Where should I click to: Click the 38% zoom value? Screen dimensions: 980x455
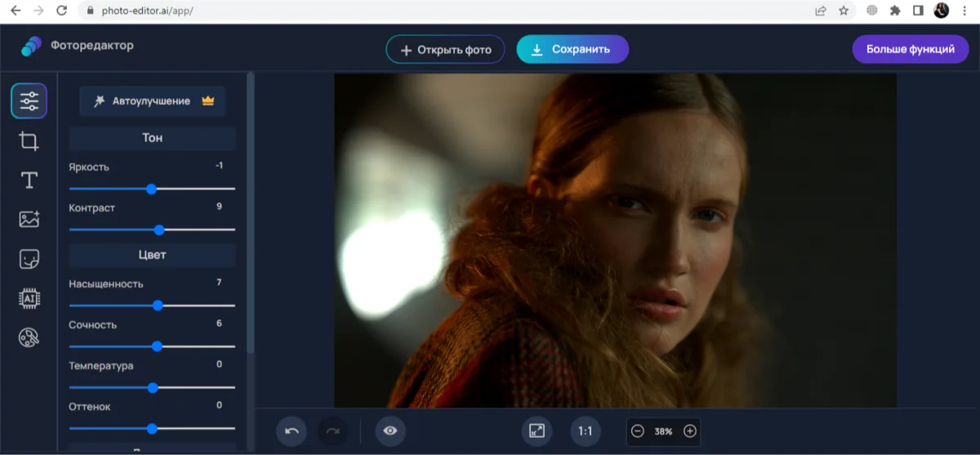(663, 431)
